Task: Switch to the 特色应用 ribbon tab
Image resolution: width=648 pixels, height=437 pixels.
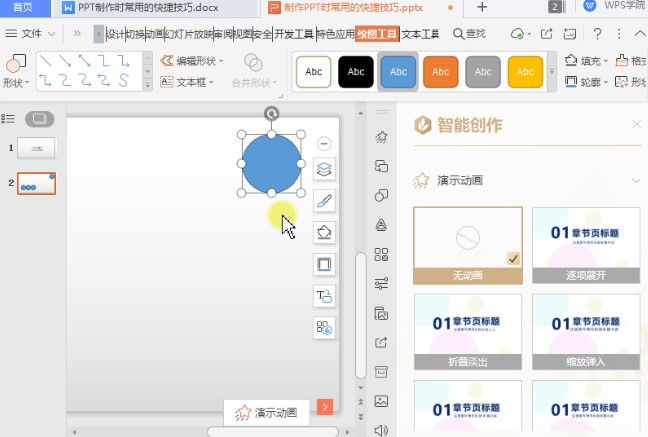Action: pos(336,34)
